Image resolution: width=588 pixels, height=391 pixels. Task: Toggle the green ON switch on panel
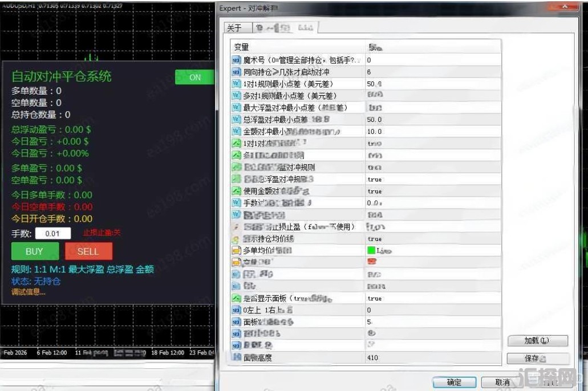point(194,77)
